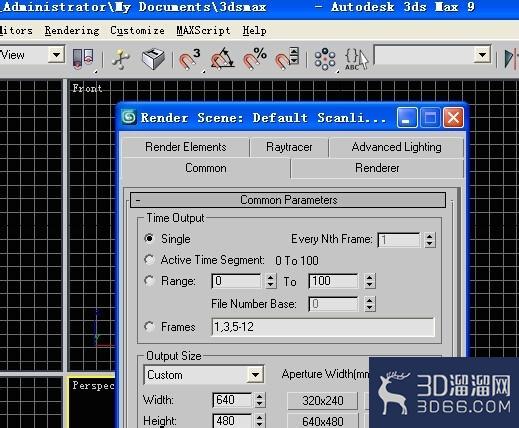Click the Front viewport label
This screenshot has height=428, width=519.
[87, 88]
